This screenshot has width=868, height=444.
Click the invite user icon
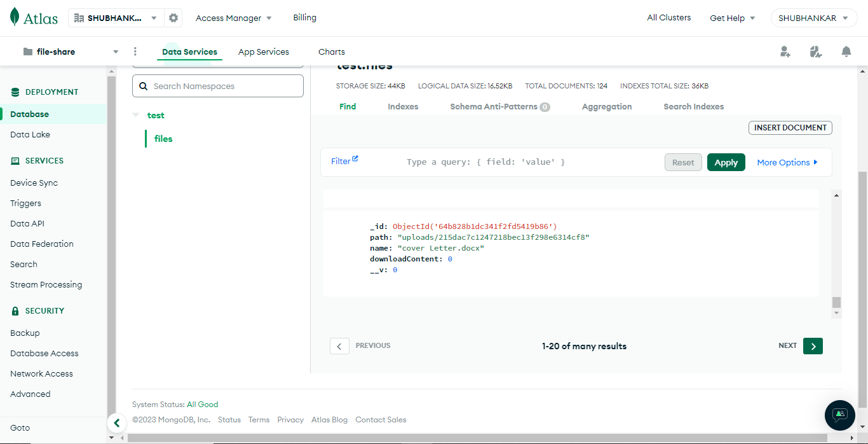(785, 52)
